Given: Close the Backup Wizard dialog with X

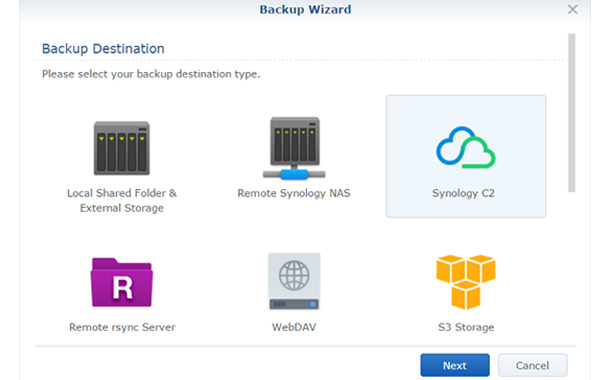Looking at the screenshot, I should tap(572, 9).
